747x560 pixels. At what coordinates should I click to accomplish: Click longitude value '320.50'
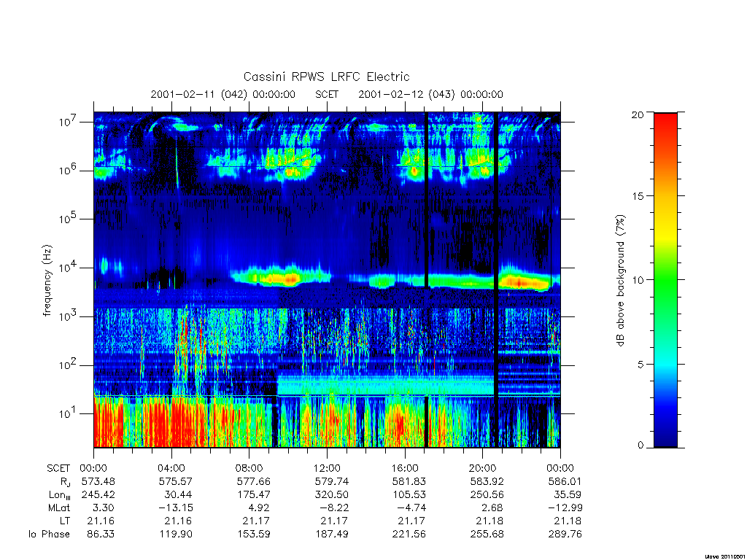(x=332, y=495)
